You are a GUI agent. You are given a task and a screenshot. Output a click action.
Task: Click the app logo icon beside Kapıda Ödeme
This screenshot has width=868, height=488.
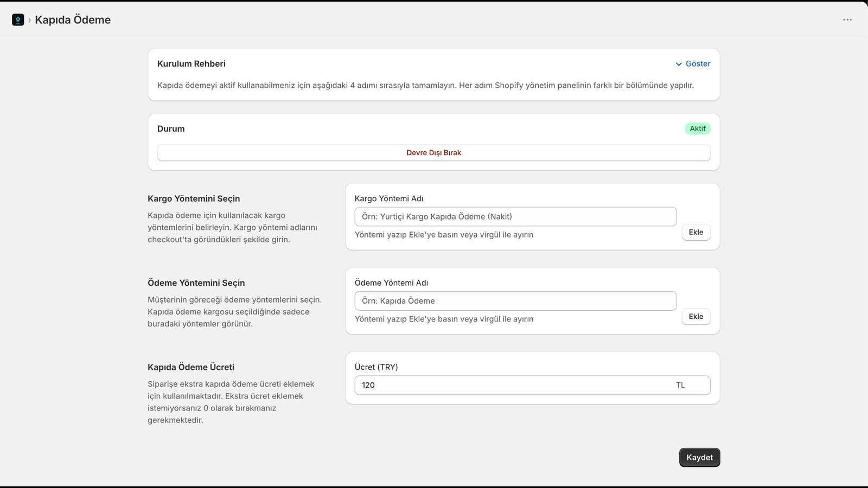tap(18, 20)
